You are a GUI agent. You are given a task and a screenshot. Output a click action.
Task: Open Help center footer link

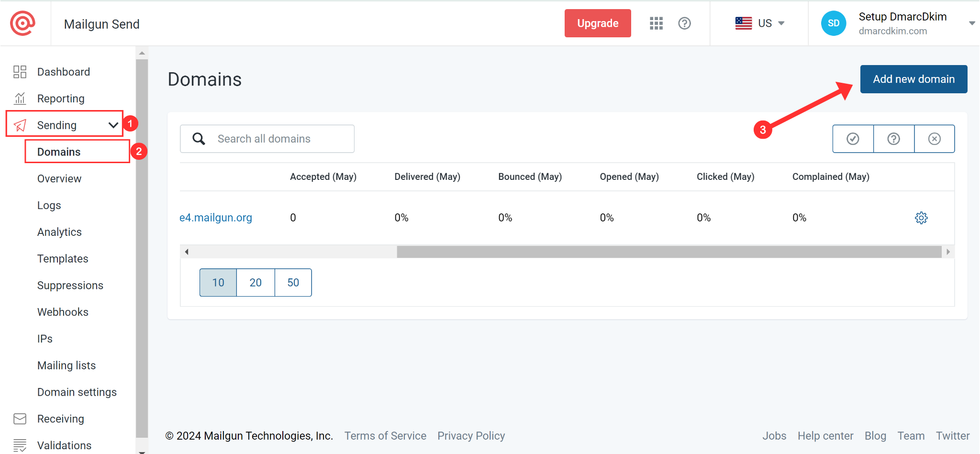(825, 436)
